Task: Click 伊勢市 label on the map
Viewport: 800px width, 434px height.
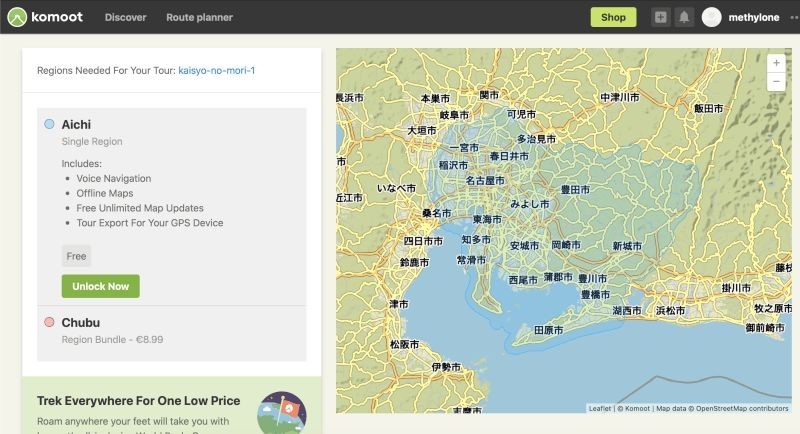Action: (446, 367)
